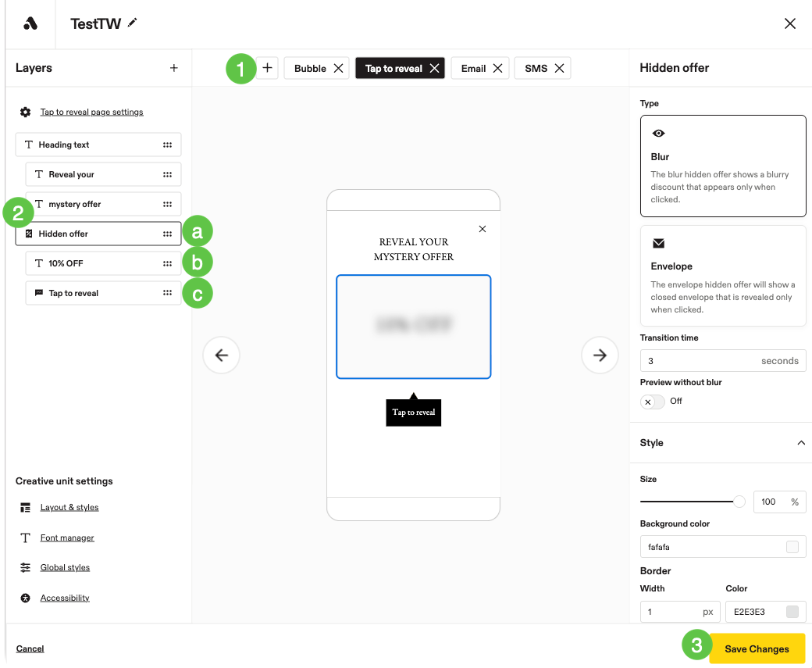Viewport: 812px width, 668px height.
Task: Choose the Envelope hidden offer type
Action: click(723, 276)
